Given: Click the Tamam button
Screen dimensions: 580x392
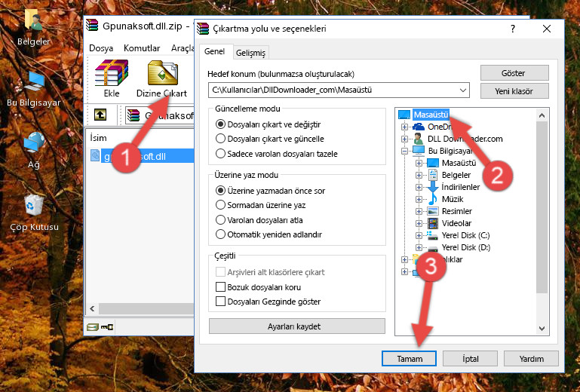Looking at the screenshot, I should point(409,359).
